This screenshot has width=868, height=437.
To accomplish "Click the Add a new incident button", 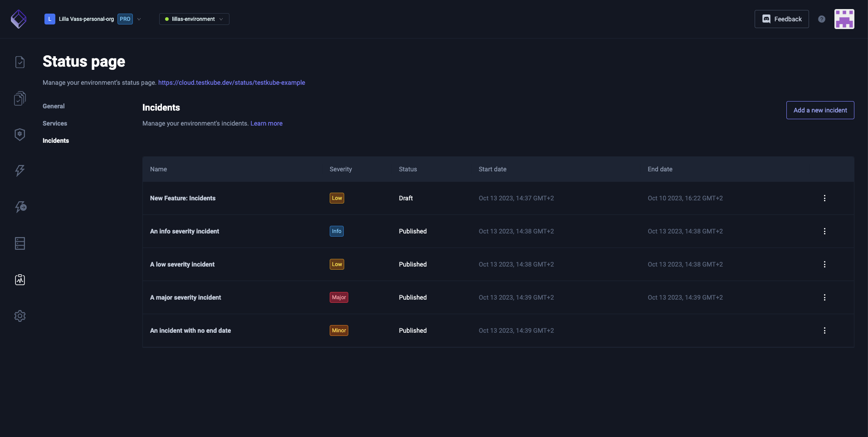I will pos(819,110).
